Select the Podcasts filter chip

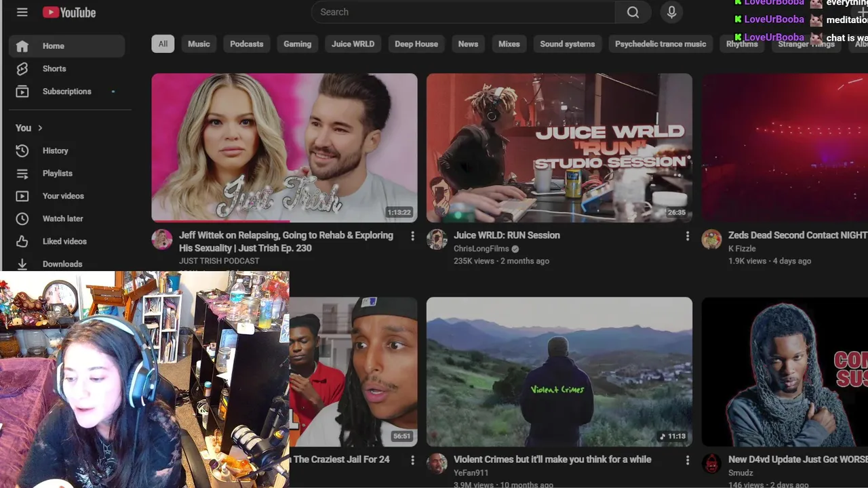246,44
